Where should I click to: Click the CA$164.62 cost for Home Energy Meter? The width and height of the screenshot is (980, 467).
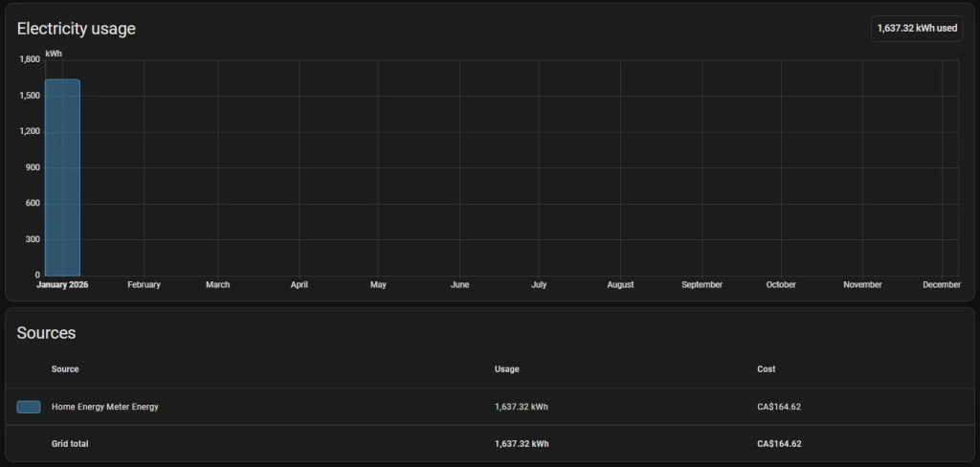pos(779,407)
